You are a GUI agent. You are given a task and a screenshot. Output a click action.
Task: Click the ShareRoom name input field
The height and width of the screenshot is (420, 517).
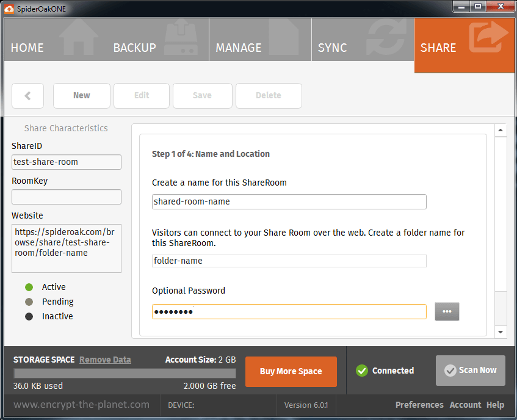289,201
